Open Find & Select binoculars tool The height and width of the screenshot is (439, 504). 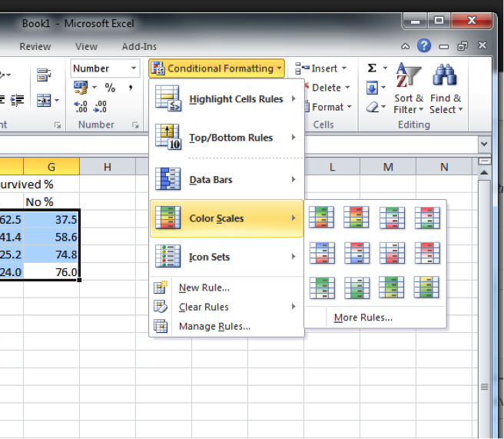point(445,92)
